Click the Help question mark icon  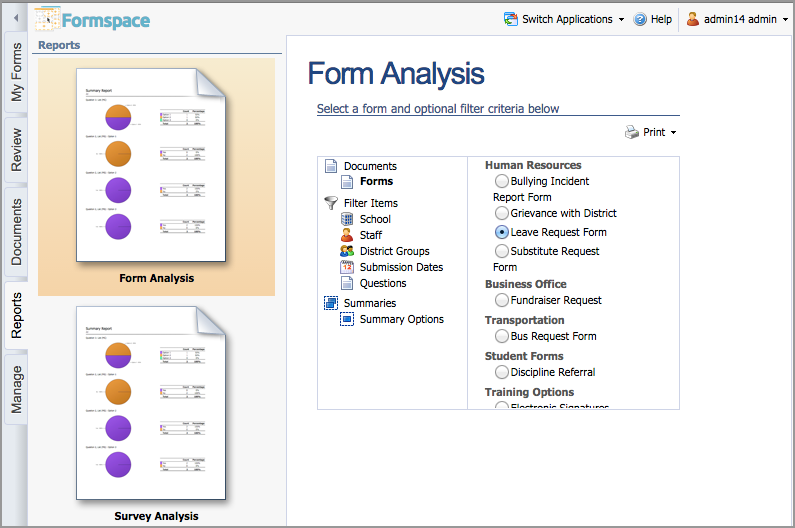(640, 19)
